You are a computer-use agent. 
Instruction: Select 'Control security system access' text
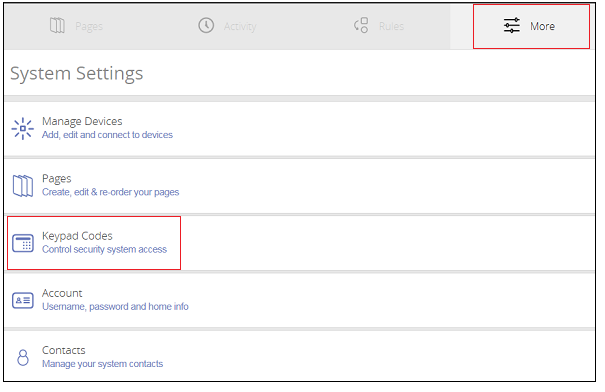click(x=104, y=249)
